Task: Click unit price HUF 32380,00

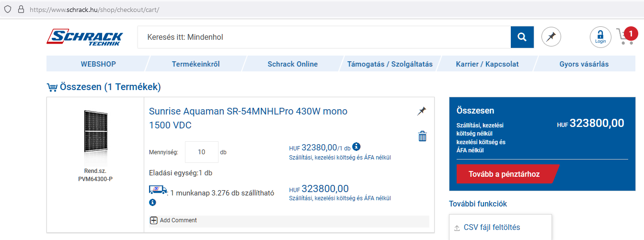Action: point(320,148)
